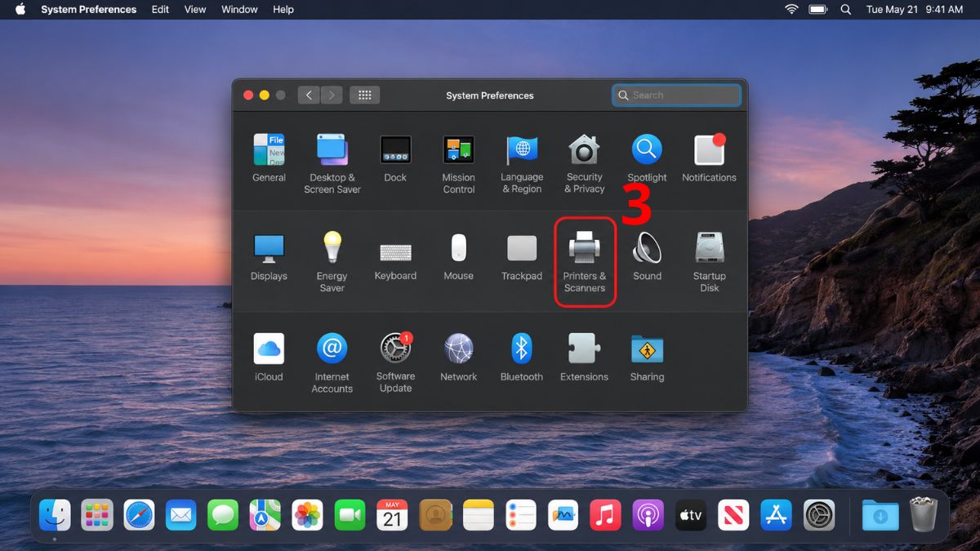This screenshot has height=551, width=980.
Task: Open the Apple menu
Action: [x=20, y=10]
